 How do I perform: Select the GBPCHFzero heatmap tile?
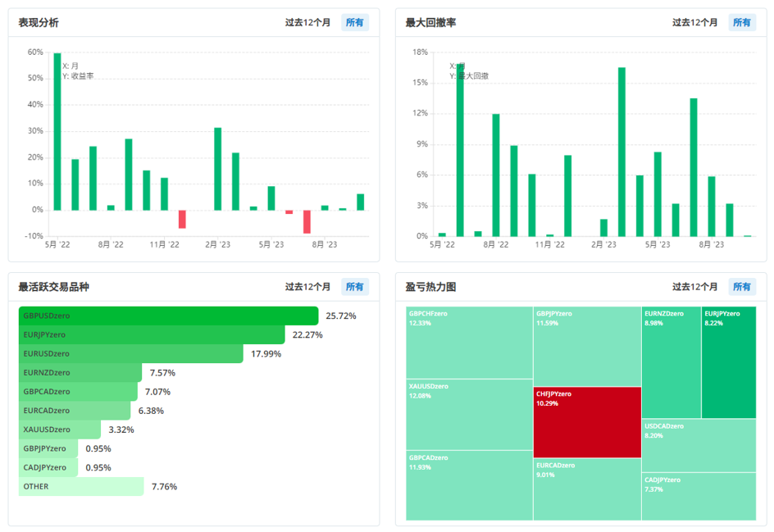[x=469, y=343]
